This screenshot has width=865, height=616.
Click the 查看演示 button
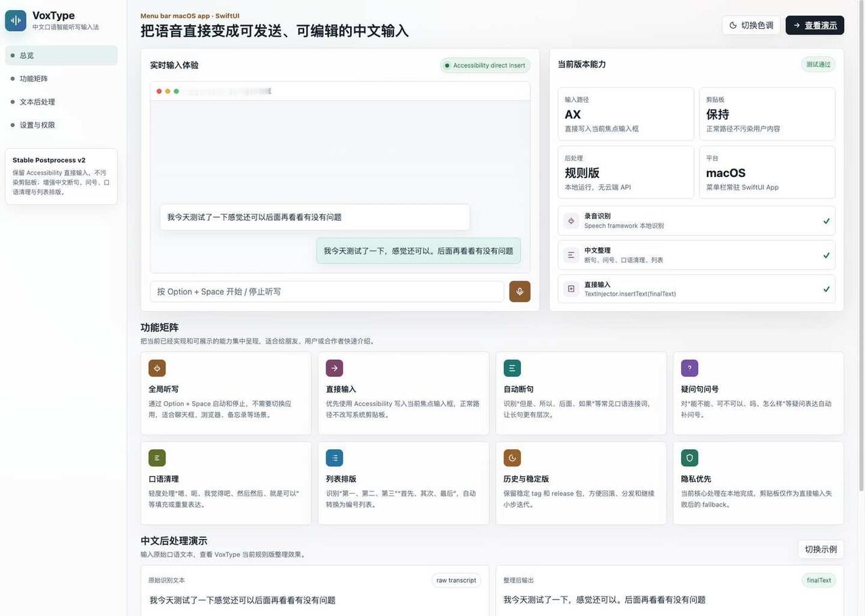point(814,25)
